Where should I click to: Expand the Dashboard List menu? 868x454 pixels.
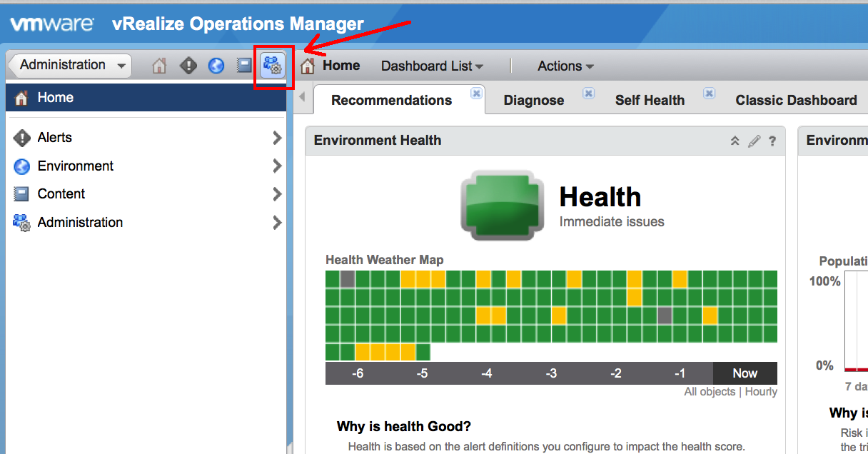point(432,66)
